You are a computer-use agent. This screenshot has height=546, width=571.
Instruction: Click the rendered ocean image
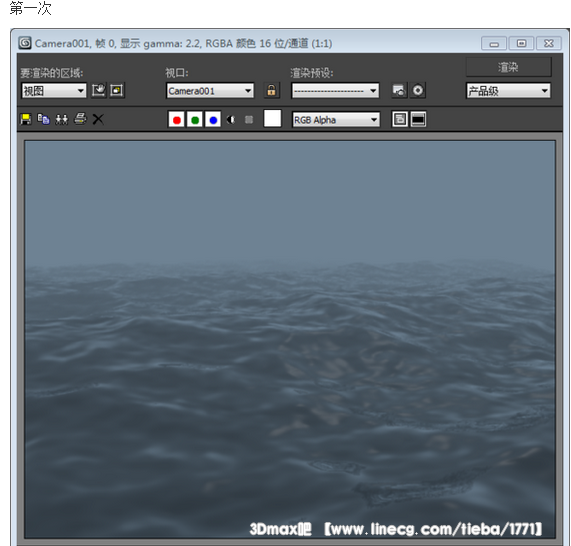point(290,339)
